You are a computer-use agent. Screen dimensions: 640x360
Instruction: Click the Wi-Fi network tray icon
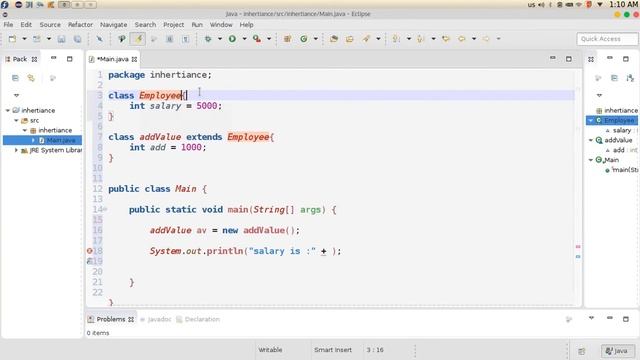click(579, 5)
